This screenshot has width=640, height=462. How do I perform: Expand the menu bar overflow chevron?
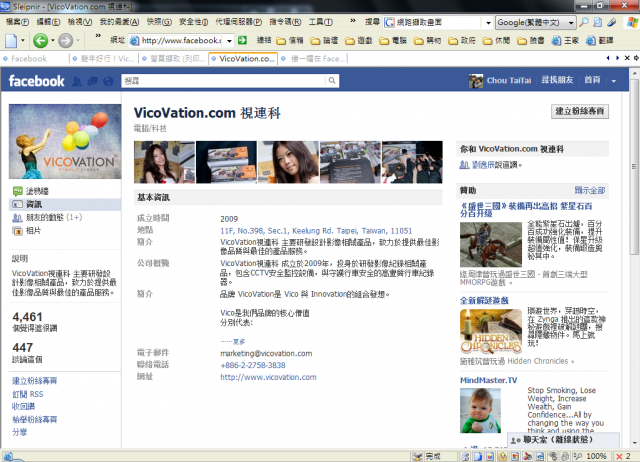click(353, 20)
